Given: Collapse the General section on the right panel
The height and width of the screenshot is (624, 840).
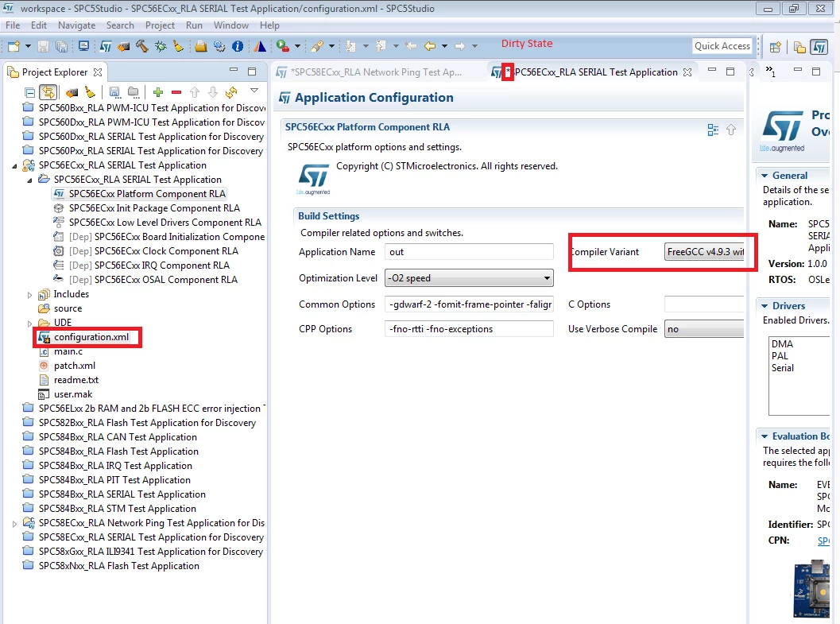Looking at the screenshot, I should [765, 176].
